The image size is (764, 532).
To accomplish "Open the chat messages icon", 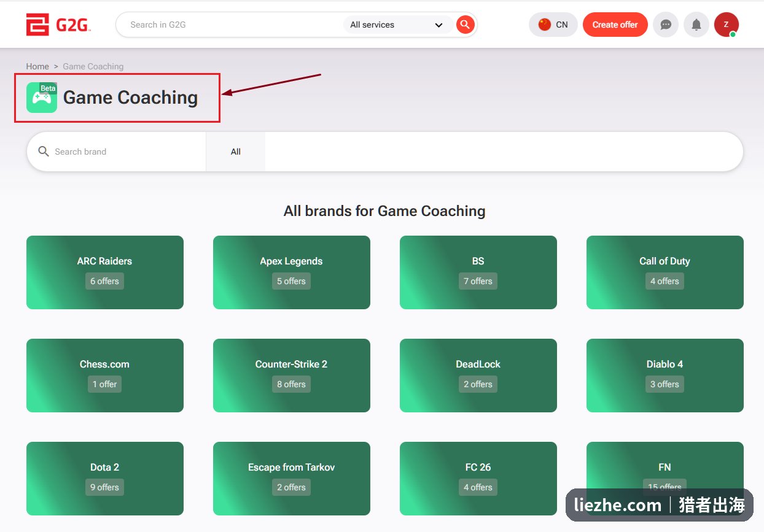I will point(666,25).
